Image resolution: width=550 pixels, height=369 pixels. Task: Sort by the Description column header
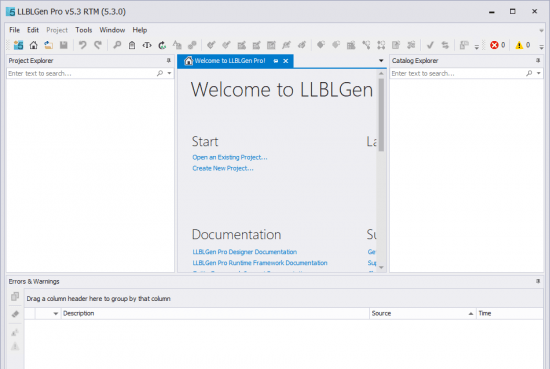pyautogui.click(x=215, y=314)
